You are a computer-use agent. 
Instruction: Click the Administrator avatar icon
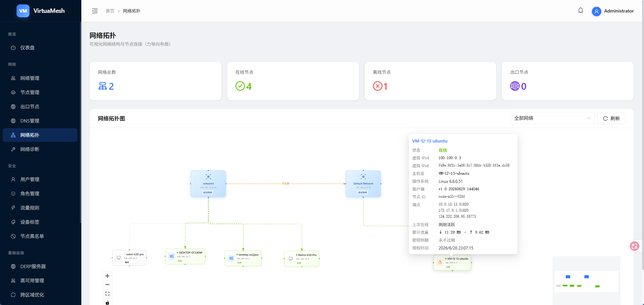click(596, 11)
